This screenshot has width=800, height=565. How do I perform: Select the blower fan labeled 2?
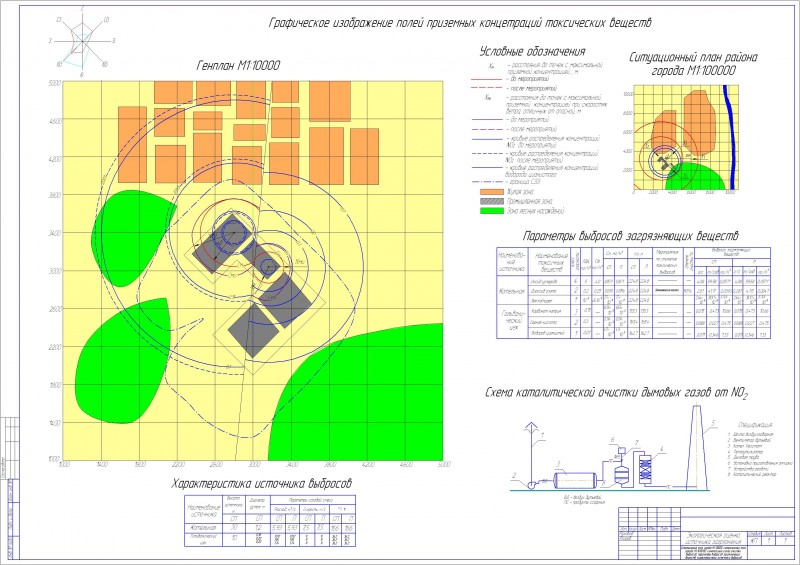tap(532, 485)
